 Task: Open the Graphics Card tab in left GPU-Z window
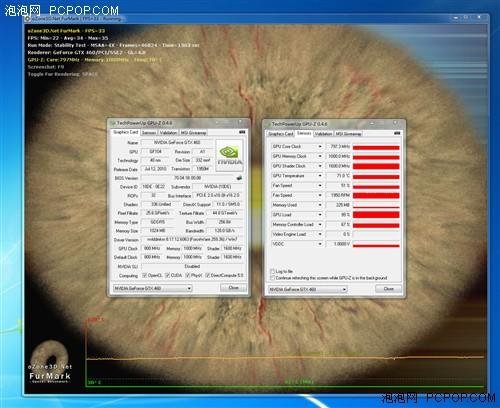125,132
